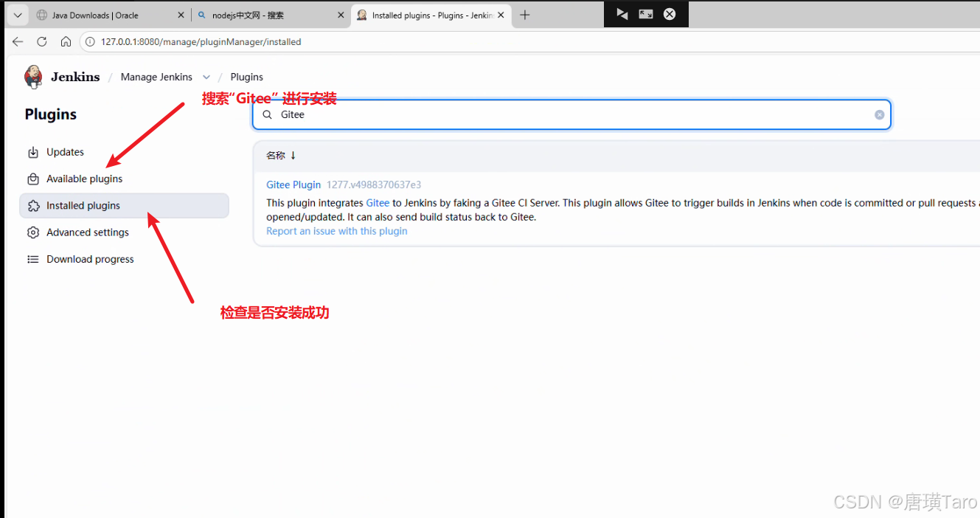Close the Java Downloads Oracle tab
This screenshot has width=980, height=518.
pos(181,15)
